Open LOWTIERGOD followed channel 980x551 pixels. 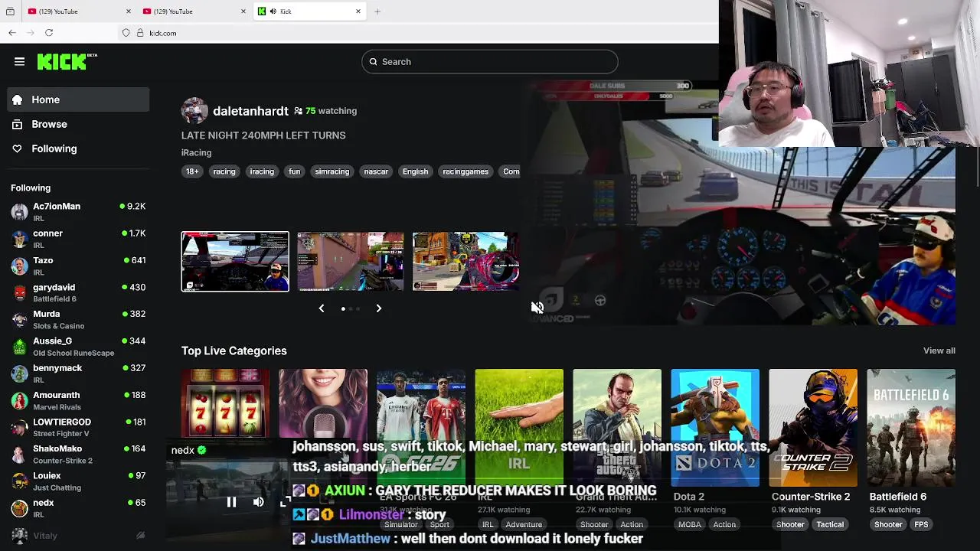click(78, 427)
